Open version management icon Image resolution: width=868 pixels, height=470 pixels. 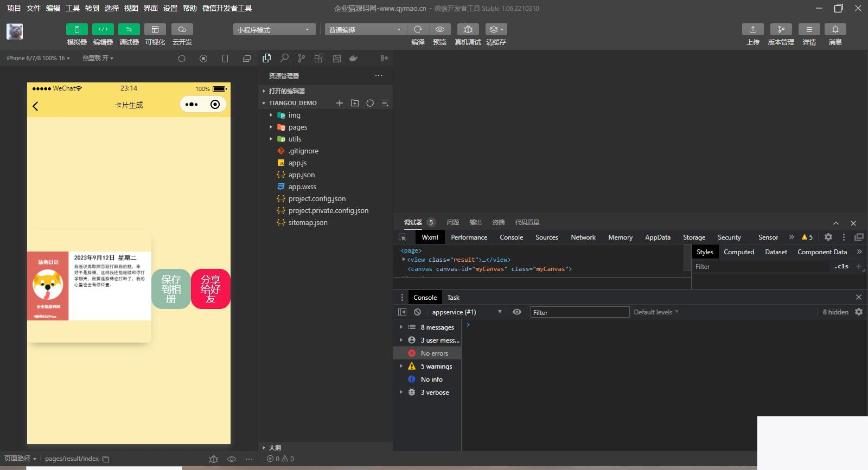tap(781, 29)
